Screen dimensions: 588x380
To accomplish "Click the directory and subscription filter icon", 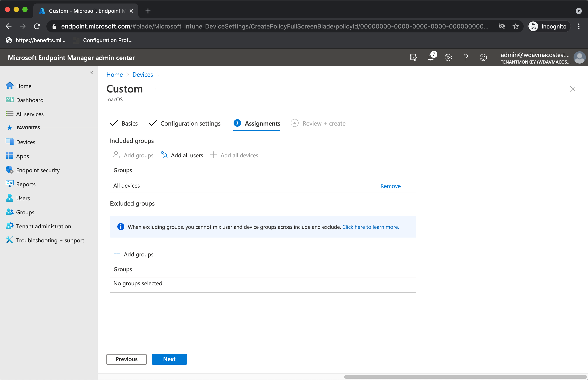I will point(413,57).
